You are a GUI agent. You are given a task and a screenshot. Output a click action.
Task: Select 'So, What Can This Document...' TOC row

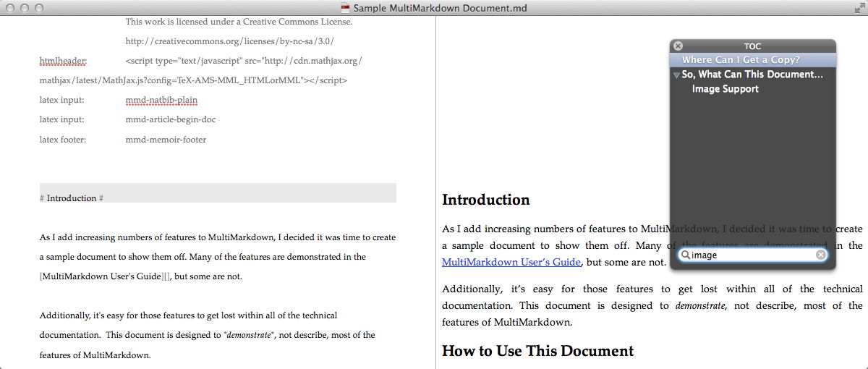click(753, 75)
